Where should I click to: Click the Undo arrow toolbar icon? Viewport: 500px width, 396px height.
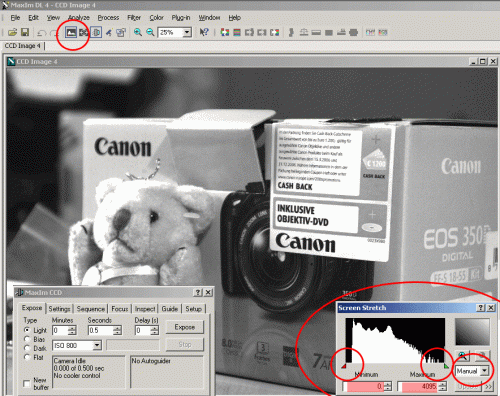[x=41, y=33]
